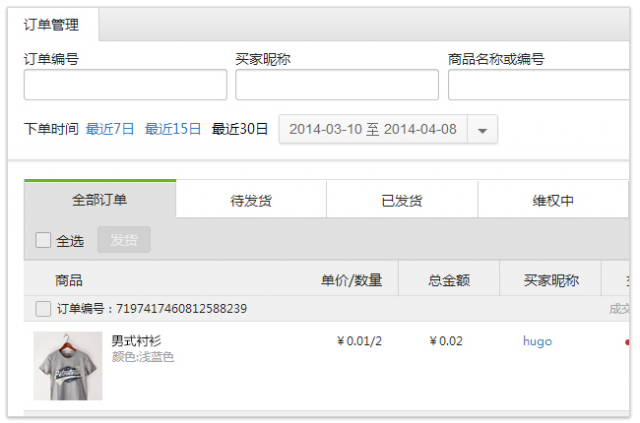Open the 订单管理 tab
Viewport: 640px width, 423px height.
[x=52, y=25]
